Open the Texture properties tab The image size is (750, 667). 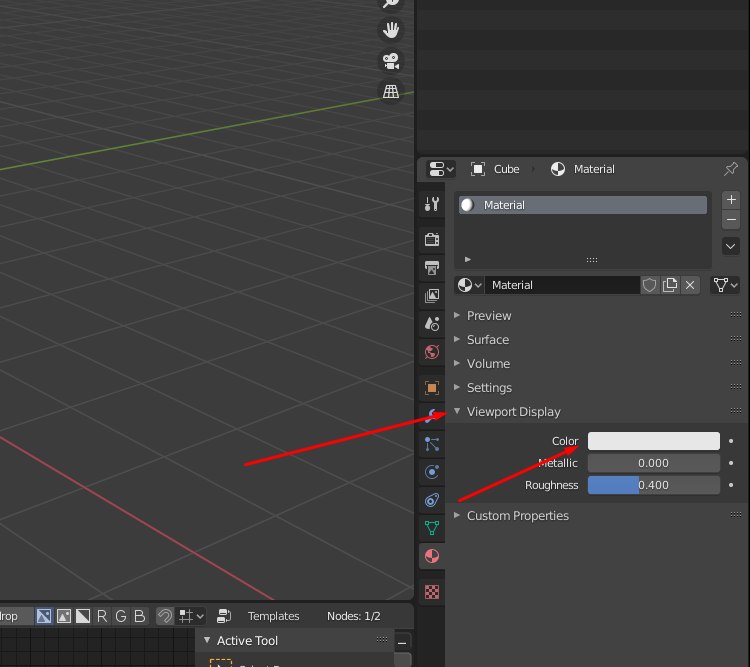[x=432, y=592]
